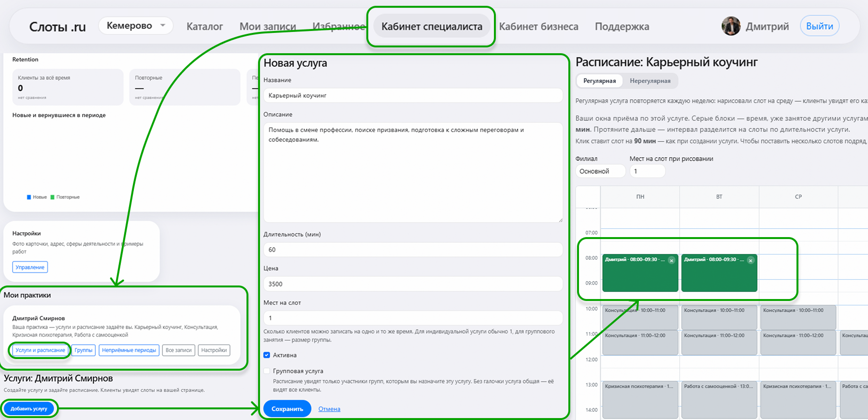This screenshot has height=420, width=868.
Task: Open practice Настройки button
Action: pos(214,350)
